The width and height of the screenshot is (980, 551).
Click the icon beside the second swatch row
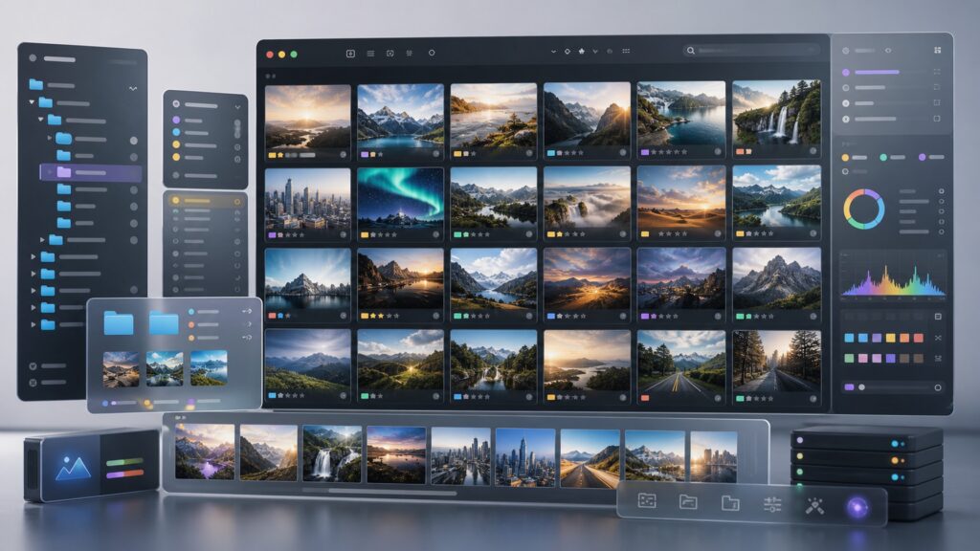938,359
